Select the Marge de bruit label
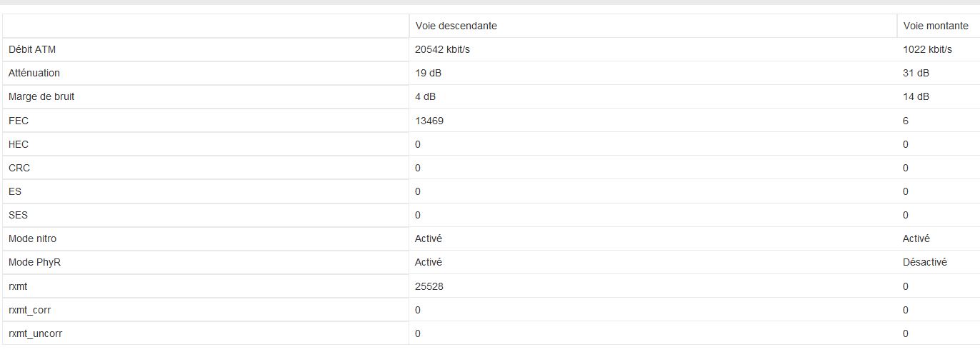This screenshot has height=352, width=980. (x=41, y=96)
